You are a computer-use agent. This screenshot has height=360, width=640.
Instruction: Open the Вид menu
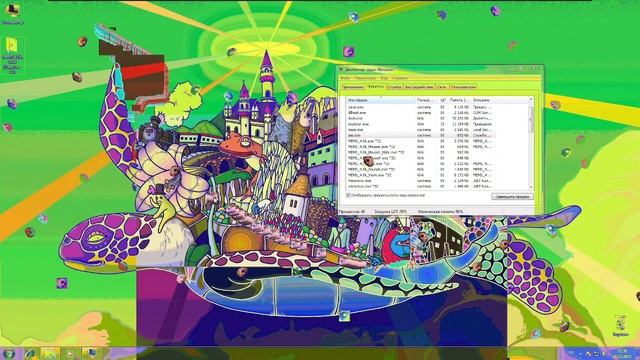pos(384,78)
